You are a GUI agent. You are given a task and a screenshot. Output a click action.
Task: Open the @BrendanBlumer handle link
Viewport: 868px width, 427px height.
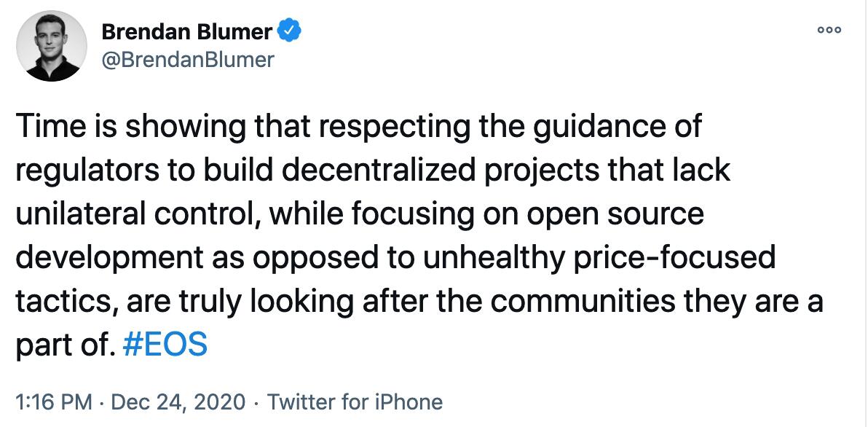(187, 59)
